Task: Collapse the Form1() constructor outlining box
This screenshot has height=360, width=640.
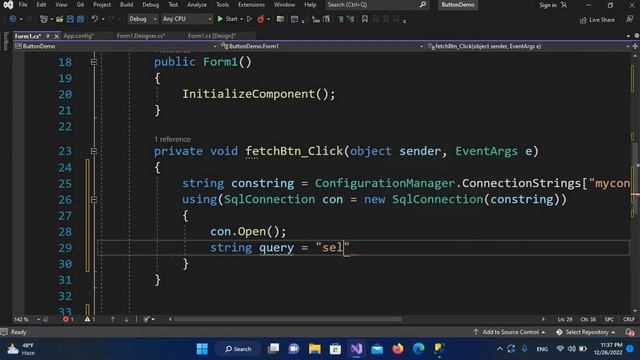Action: [x=94, y=62]
